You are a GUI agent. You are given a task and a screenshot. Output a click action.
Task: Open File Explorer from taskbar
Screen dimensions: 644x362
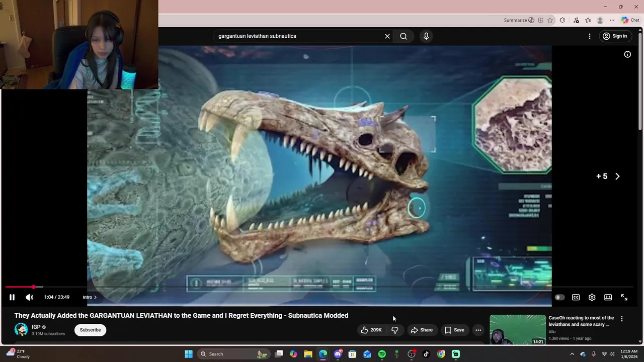coord(308,354)
